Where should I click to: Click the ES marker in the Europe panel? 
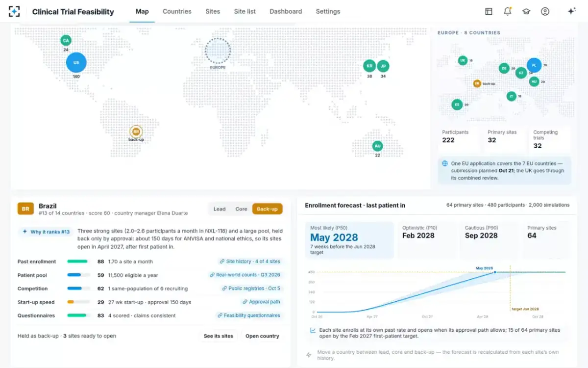(457, 105)
